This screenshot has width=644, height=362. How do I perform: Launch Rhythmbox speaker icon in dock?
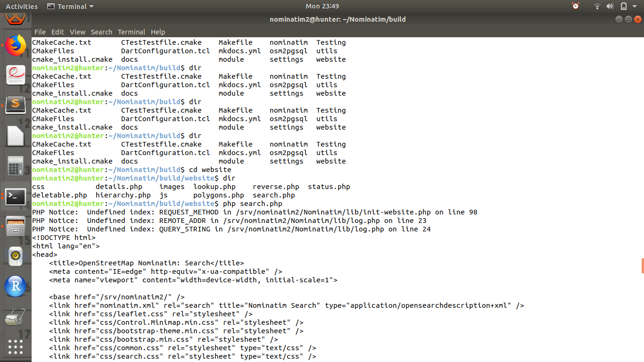16,256
